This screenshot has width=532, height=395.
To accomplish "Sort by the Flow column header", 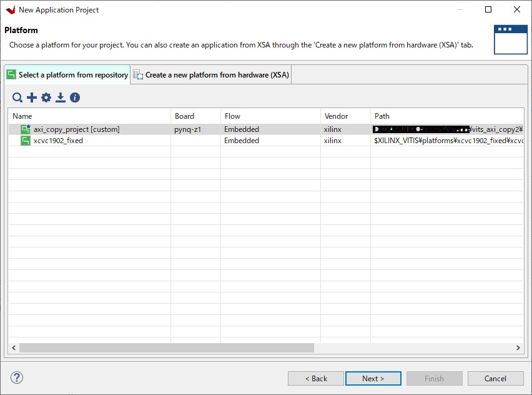I will click(271, 116).
